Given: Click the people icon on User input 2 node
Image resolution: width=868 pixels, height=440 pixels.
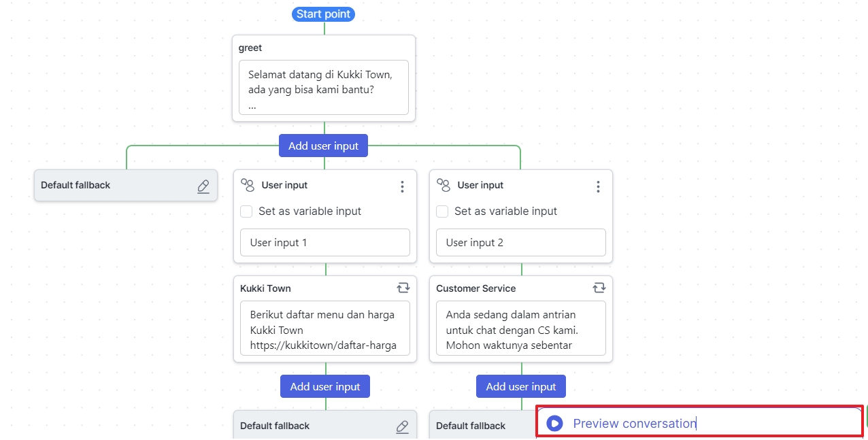Looking at the screenshot, I should 444,184.
